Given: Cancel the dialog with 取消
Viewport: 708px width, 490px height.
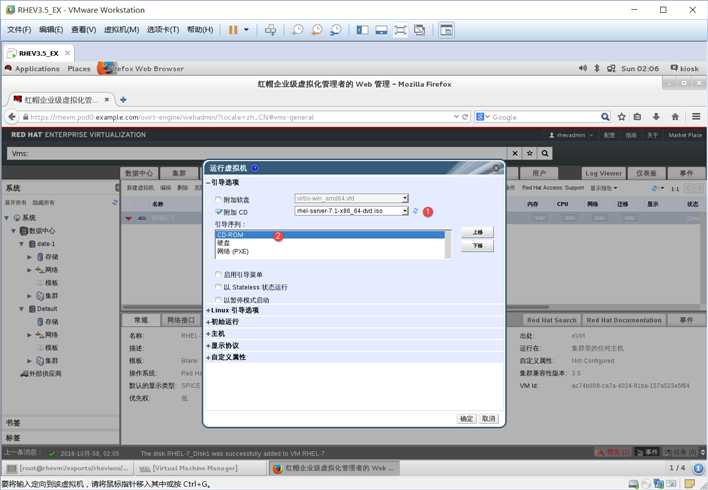Looking at the screenshot, I should pyautogui.click(x=489, y=419).
